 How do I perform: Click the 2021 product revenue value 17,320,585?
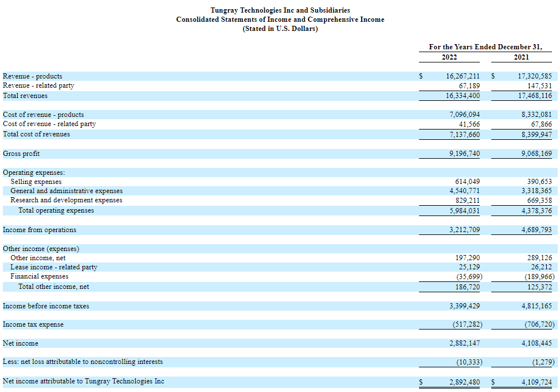coord(535,76)
